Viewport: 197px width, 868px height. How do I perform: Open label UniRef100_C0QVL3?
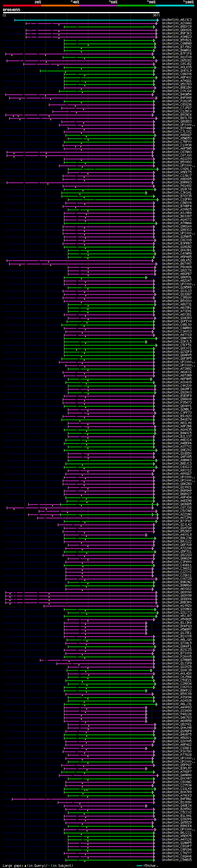click(x=177, y=169)
